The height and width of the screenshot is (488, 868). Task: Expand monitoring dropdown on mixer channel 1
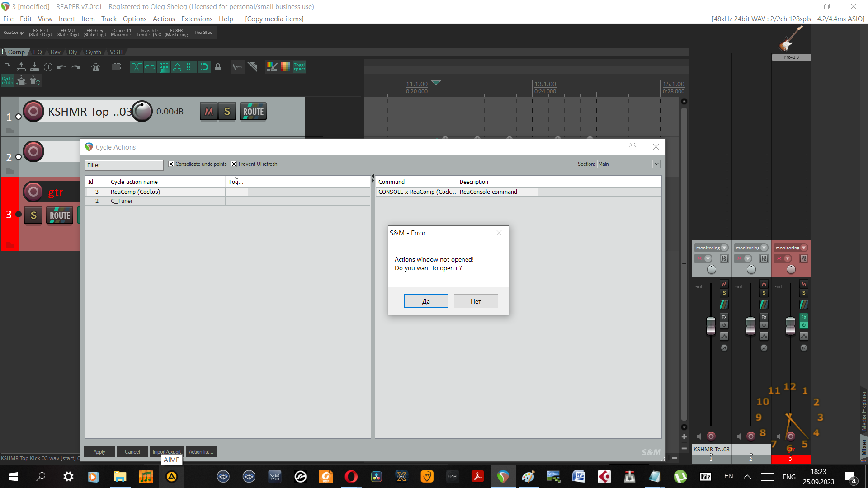[x=724, y=248]
